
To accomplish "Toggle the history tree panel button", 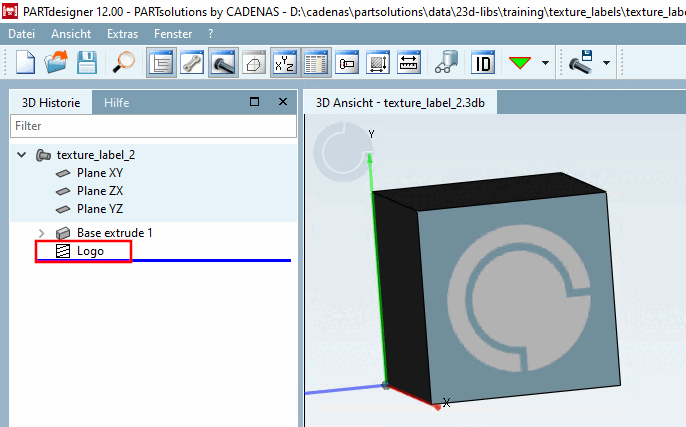I will pos(161,63).
